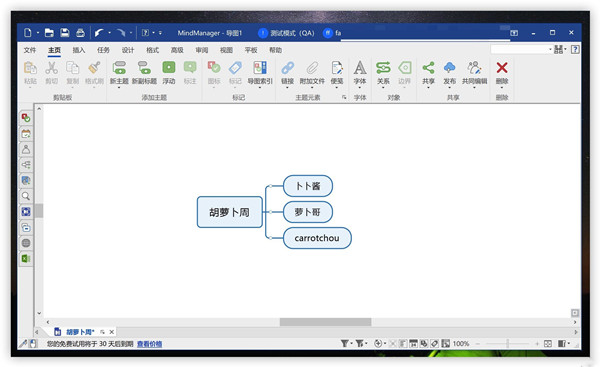Close the 胡萝卜周 document tab
600x367 pixels.
coord(112,332)
